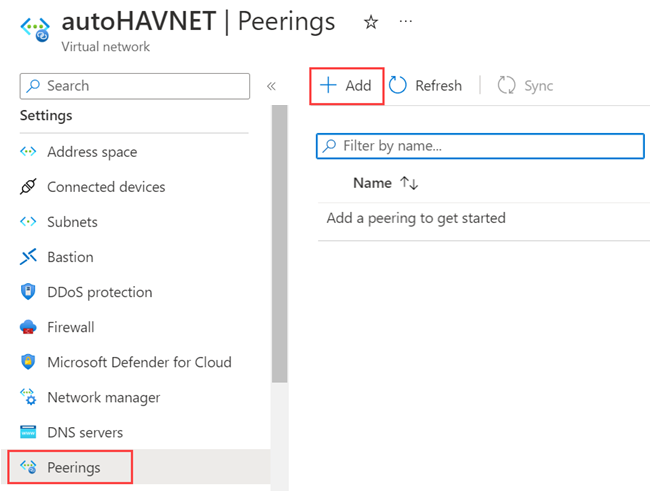The height and width of the screenshot is (491, 650).
Task: Click the Microsoft Defender for Cloud icon
Action: (28, 362)
